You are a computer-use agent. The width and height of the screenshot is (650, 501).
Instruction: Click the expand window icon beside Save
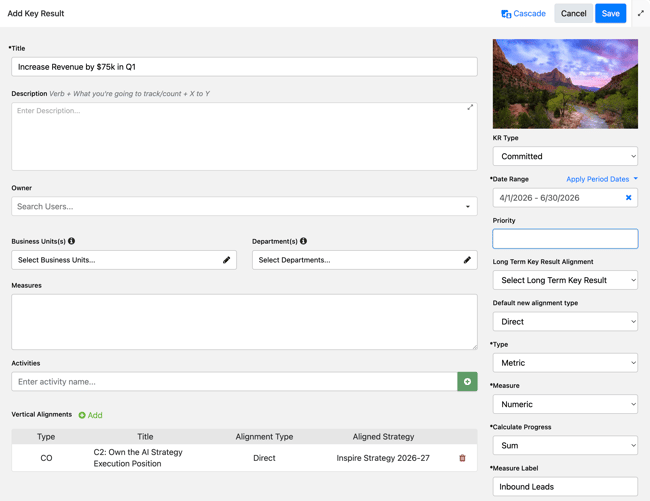tap(640, 13)
